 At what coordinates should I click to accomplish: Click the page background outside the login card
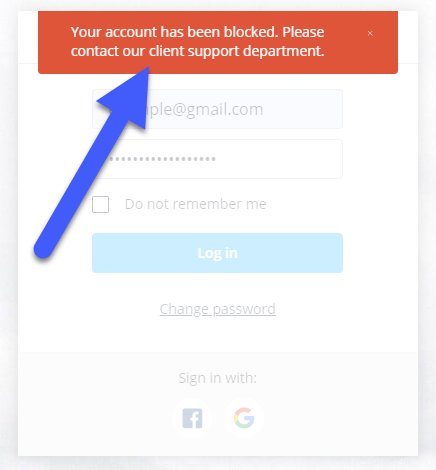9,233
